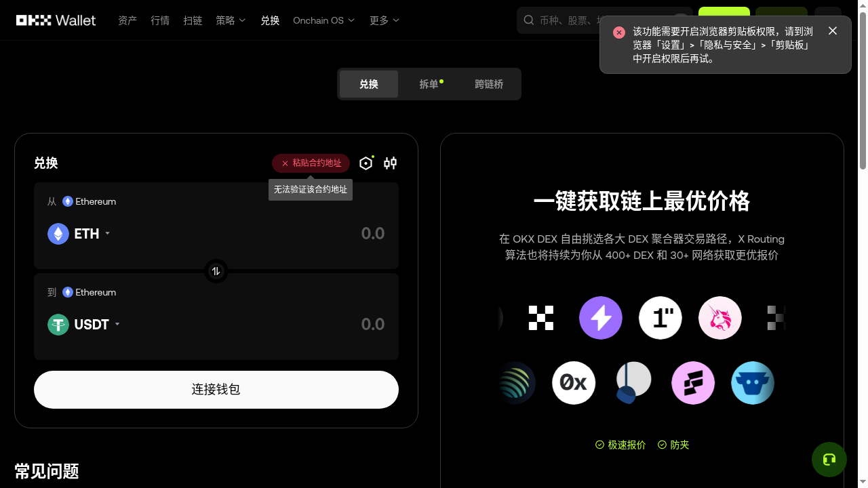Open the 资产 menu item
The height and width of the screenshot is (488, 868).
click(127, 20)
